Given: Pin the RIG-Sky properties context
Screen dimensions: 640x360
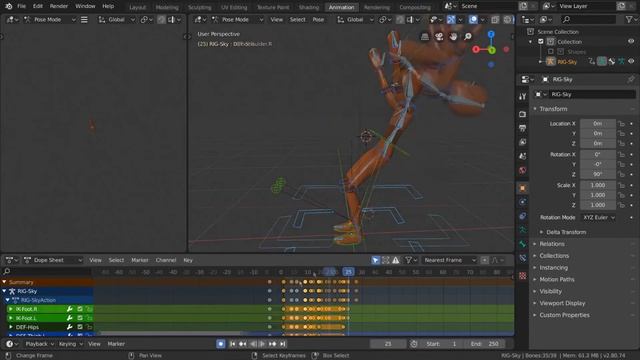Looking at the screenshot, I should tap(631, 79).
